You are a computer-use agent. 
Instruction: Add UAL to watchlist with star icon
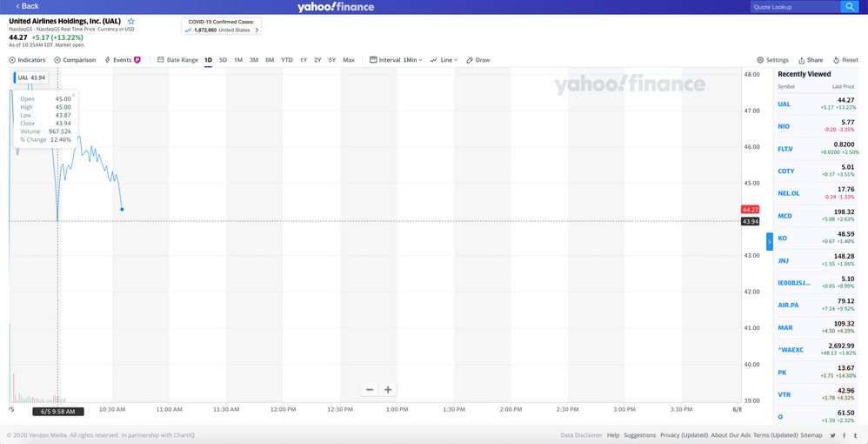pos(131,21)
